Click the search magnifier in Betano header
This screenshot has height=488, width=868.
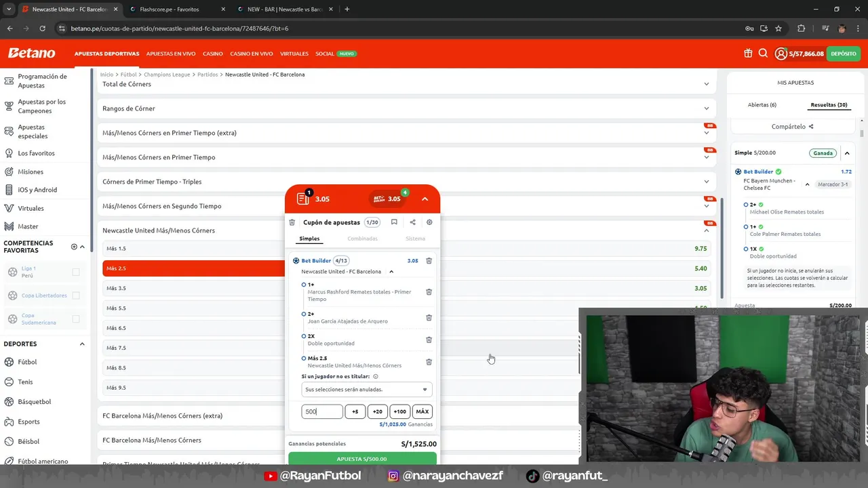tap(763, 54)
